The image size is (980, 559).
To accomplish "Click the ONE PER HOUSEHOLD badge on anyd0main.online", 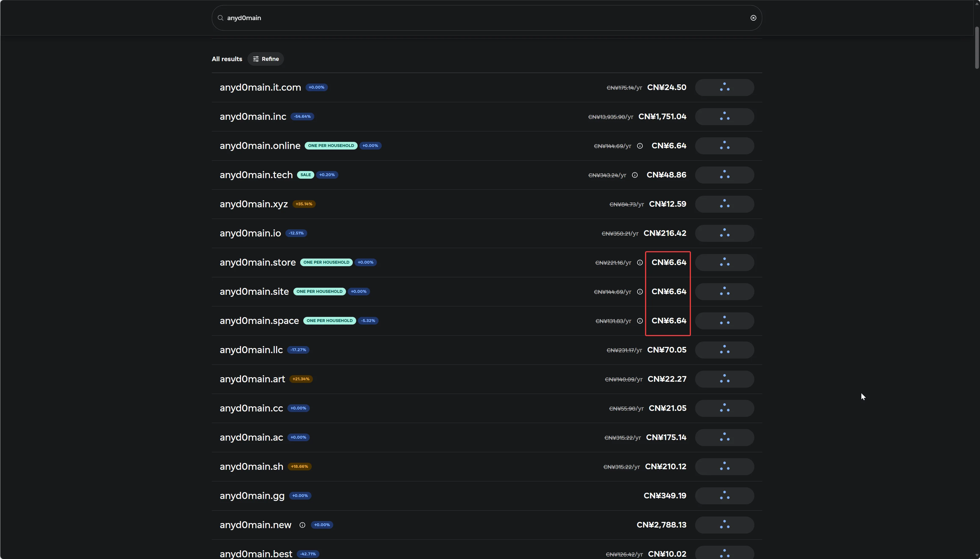I will [x=331, y=146].
